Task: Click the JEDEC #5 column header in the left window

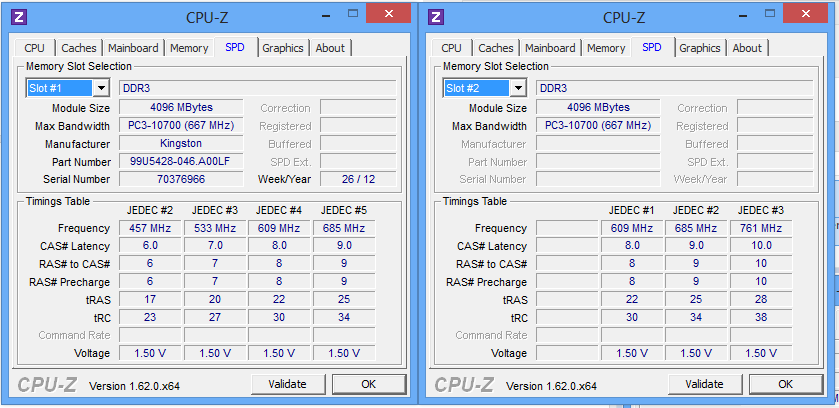Action: pyautogui.click(x=344, y=210)
